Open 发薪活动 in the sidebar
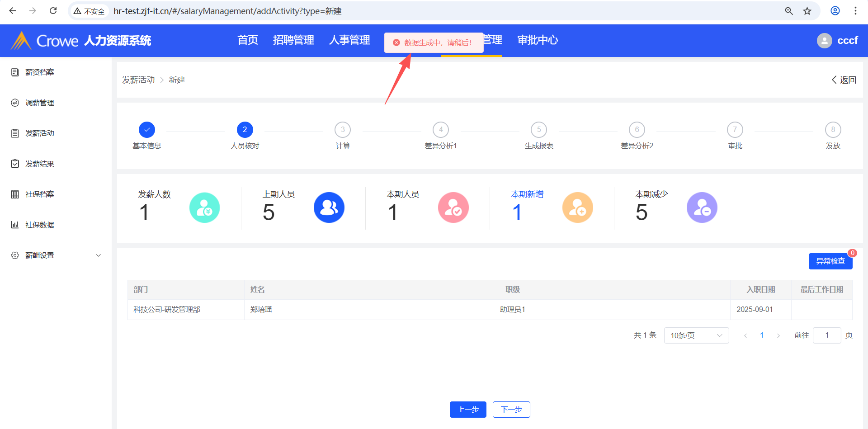 click(x=40, y=133)
